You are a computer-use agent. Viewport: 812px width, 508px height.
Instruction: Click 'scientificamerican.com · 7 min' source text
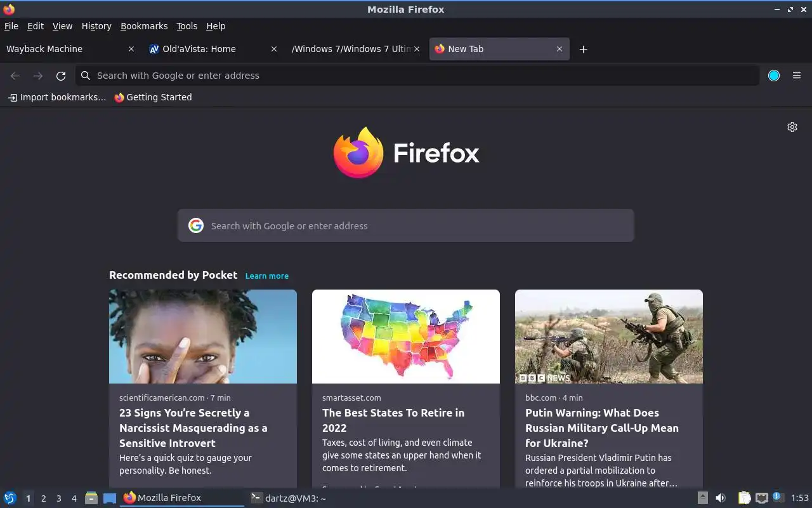[x=175, y=398]
